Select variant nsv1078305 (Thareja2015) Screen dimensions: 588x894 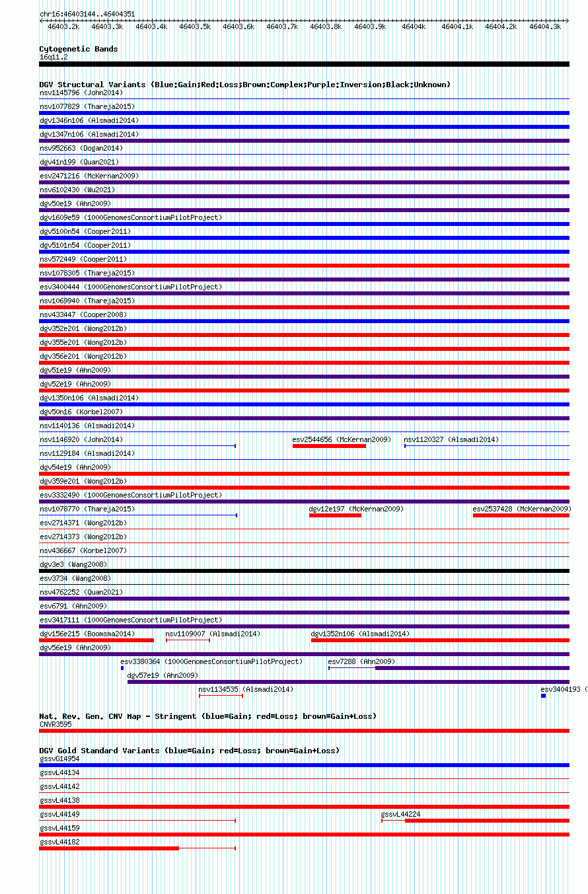(304, 279)
